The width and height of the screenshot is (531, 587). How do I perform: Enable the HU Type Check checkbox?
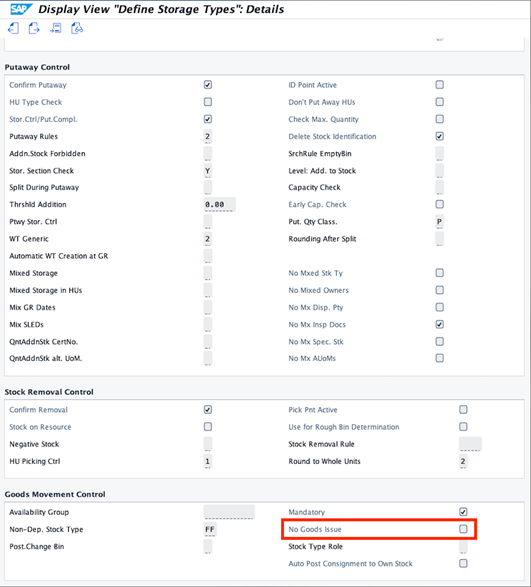pyautogui.click(x=208, y=102)
